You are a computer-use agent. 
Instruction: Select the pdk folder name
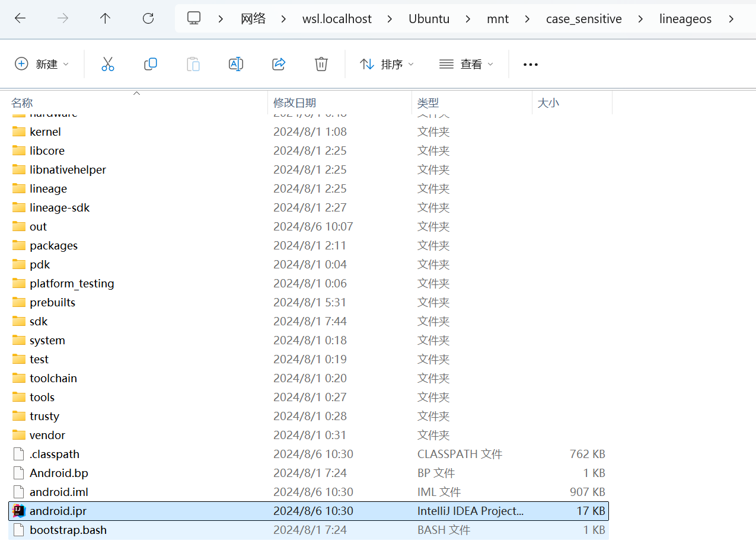tap(40, 264)
